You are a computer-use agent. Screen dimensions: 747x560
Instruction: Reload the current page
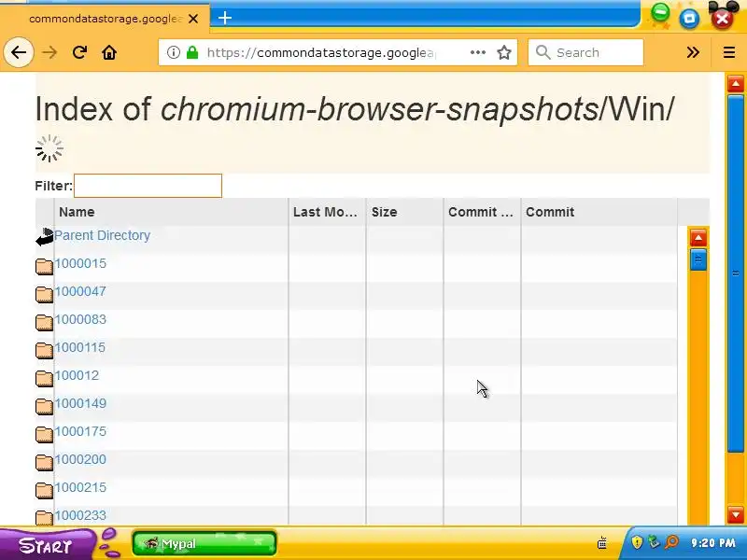click(79, 52)
